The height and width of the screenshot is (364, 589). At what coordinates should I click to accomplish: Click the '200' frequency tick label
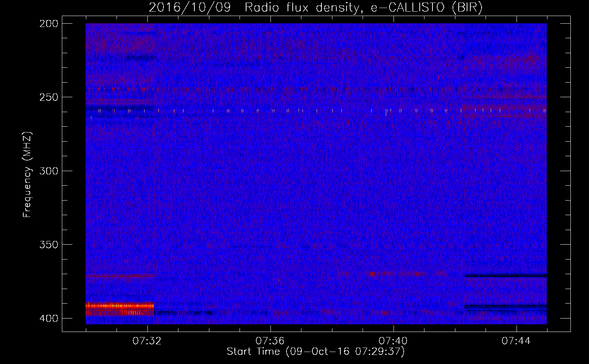49,24
